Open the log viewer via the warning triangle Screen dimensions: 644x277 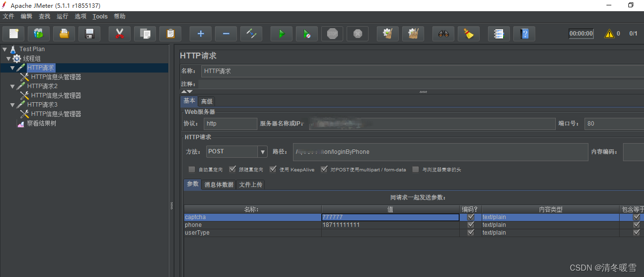coord(609,34)
